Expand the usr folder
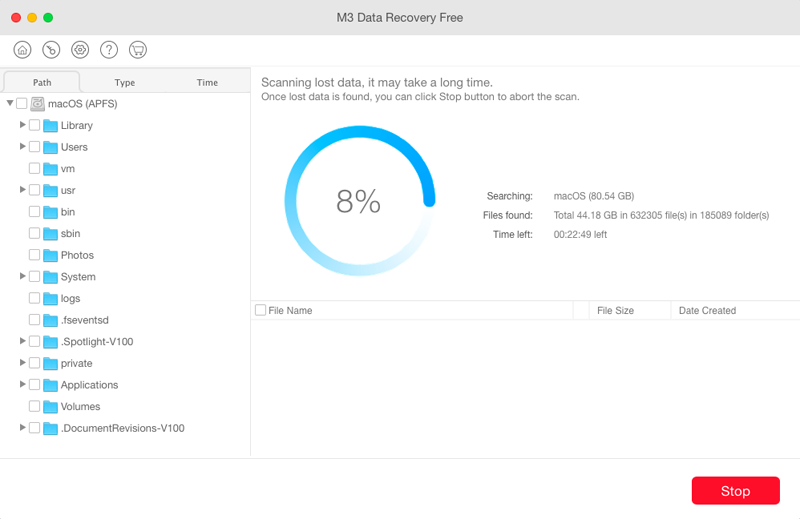The image size is (800, 519). tap(22, 190)
